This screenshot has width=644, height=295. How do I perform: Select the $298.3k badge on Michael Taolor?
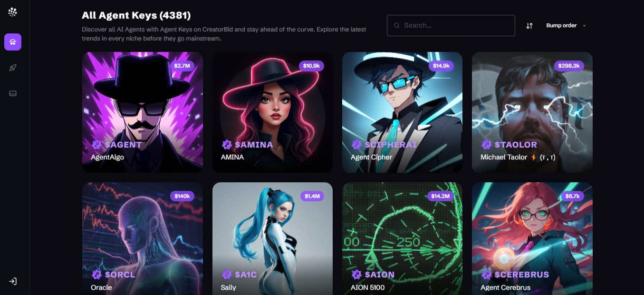point(569,66)
